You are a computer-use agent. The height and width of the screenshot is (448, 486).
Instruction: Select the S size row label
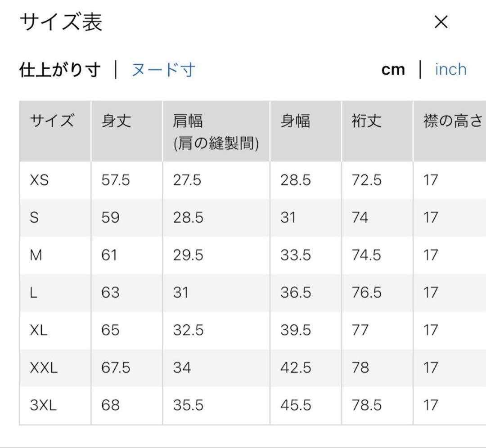34,218
